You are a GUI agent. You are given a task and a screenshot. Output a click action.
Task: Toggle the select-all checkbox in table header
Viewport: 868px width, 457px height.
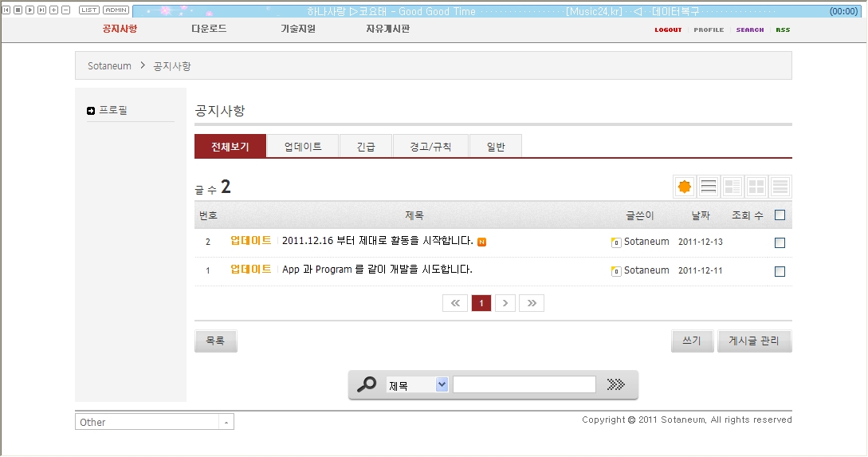click(780, 215)
